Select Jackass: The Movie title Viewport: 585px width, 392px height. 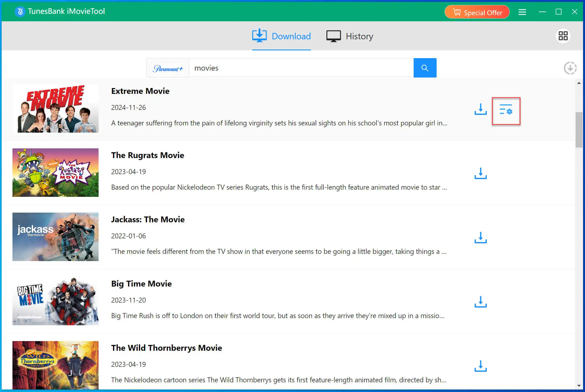point(148,220)
